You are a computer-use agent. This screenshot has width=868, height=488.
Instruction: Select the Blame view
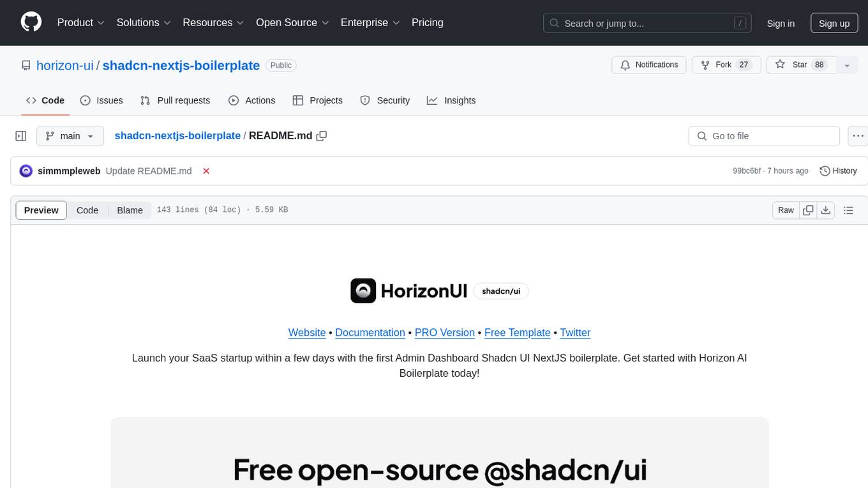(130, 210)
